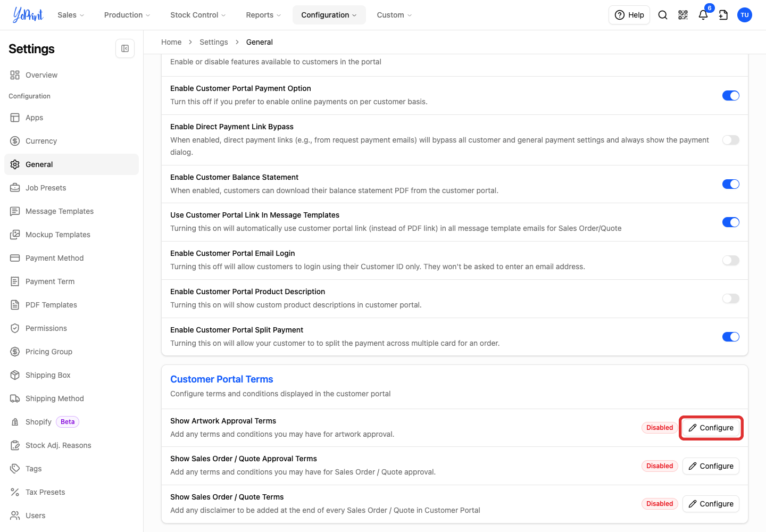The width and height of the screenshot is (766, 532).
Task: Open the QR code scanner icon
Action: [683, 15]
